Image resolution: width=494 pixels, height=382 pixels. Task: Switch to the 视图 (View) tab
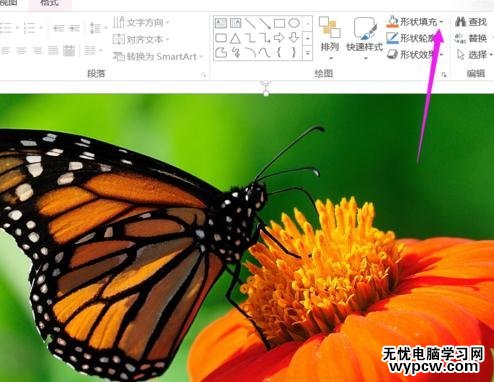click(8, 3)
